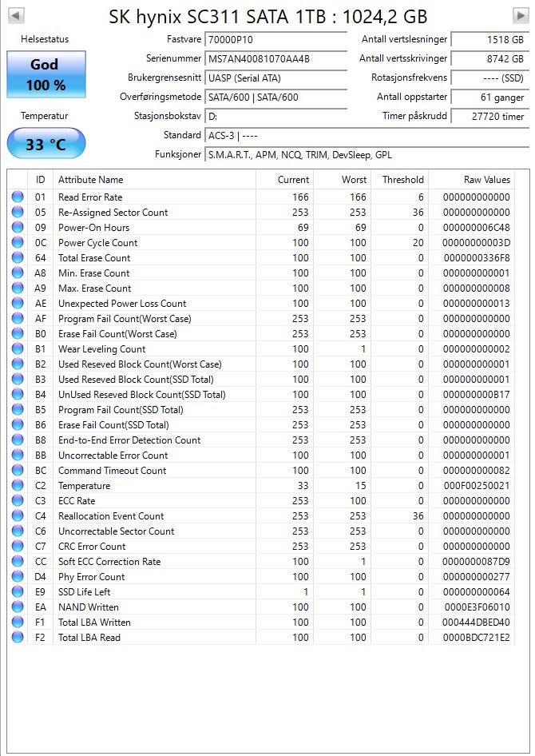Select the Funksjoner S.M.A.R.T. features field

[367, 155]
